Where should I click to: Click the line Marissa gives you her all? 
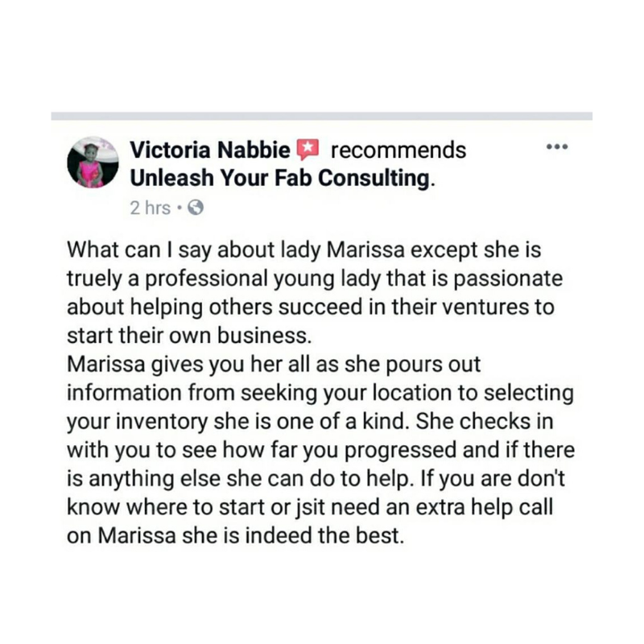pos(274,365)
